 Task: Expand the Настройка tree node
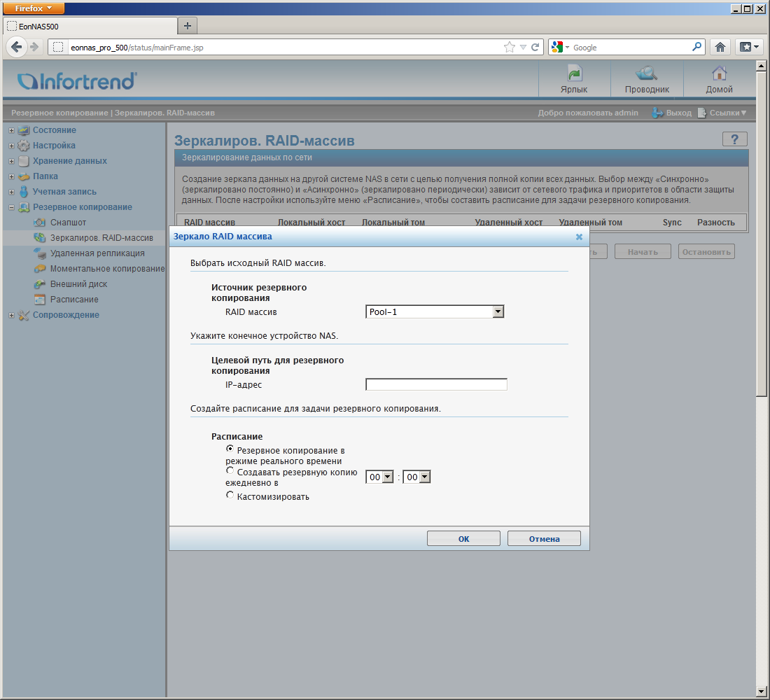(x=11, y=146)
